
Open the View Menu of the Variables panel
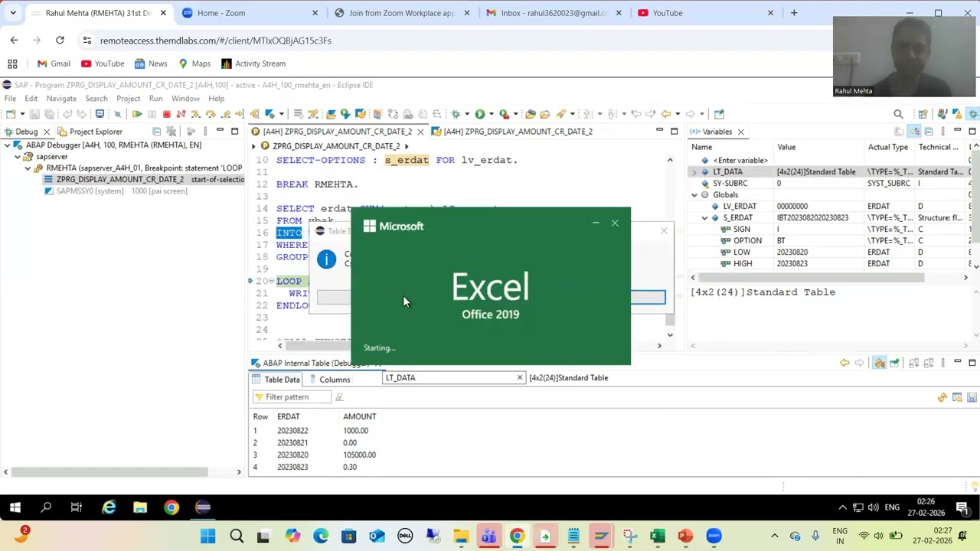[x=942, y=132]
